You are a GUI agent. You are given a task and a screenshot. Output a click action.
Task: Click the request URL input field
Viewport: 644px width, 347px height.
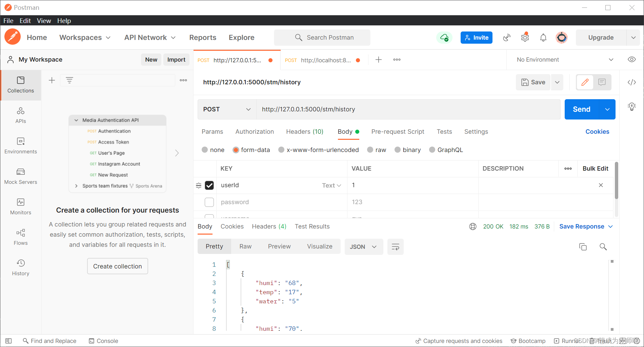click(408, 109)
